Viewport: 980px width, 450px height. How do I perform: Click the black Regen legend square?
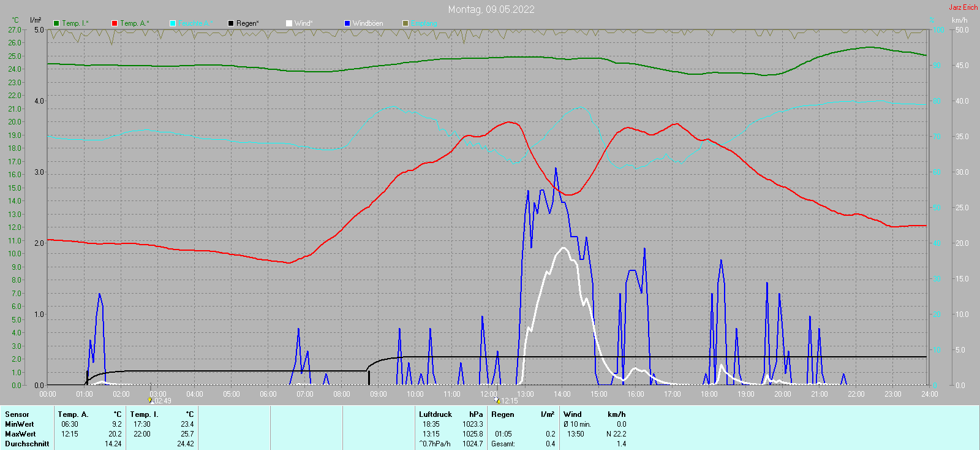click(x=231, y=23)
